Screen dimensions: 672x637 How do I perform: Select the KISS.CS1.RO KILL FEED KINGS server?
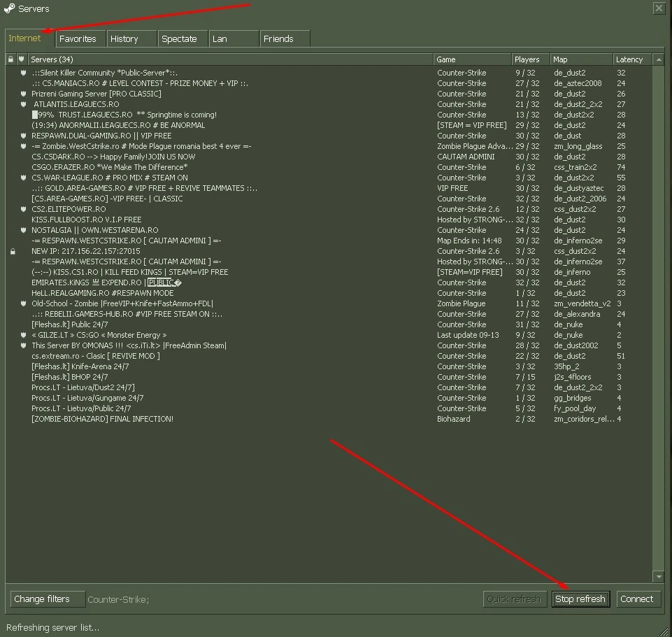coord(329,272)
